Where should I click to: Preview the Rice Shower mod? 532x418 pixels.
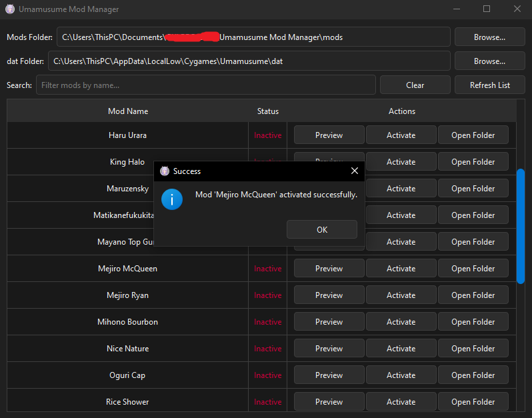pos(329,402)
